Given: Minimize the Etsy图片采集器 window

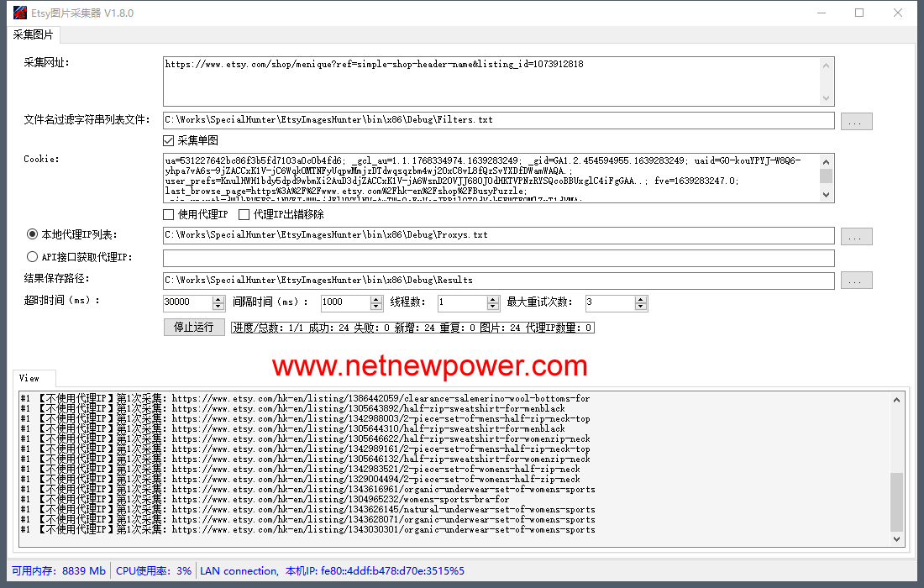Looking at the screenshot, I should pyautogui.click(x=822, y=13).
